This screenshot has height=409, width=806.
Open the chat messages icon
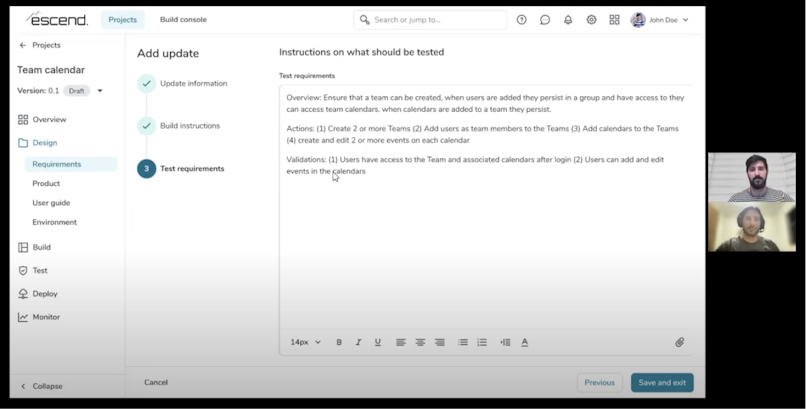point(545,20)
